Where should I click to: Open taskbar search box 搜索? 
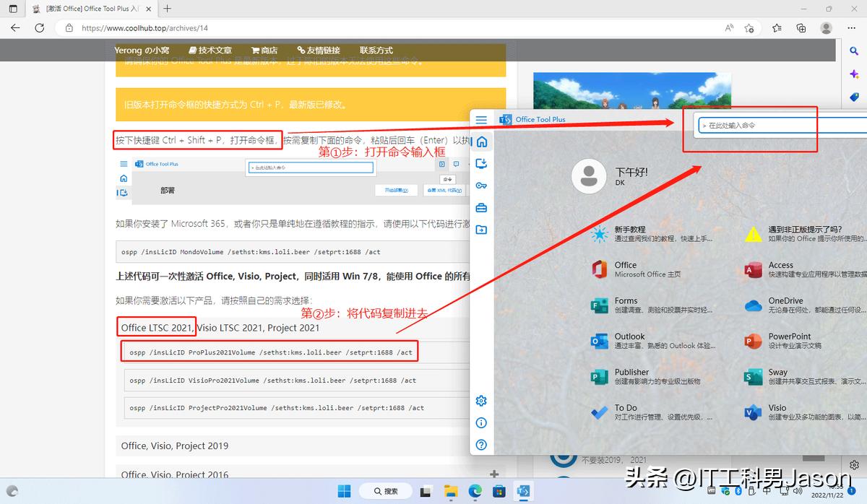click(x=386, y=491)
